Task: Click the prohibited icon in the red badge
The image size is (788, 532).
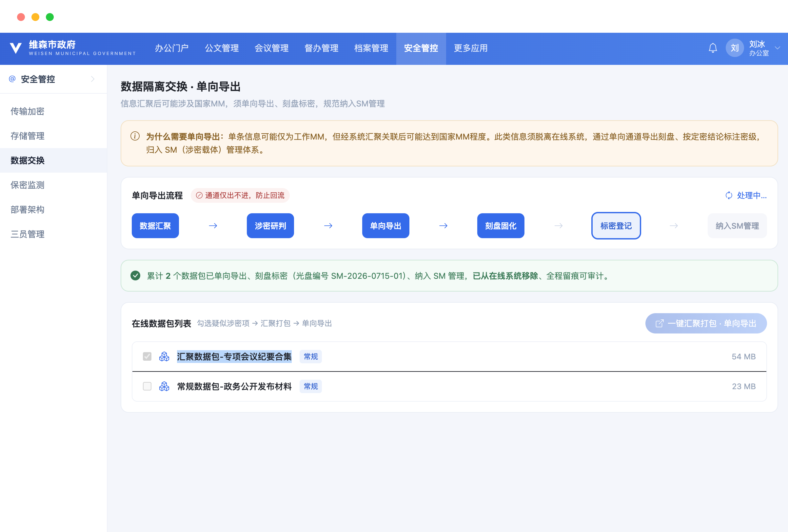Action: [x=199, y=195]
